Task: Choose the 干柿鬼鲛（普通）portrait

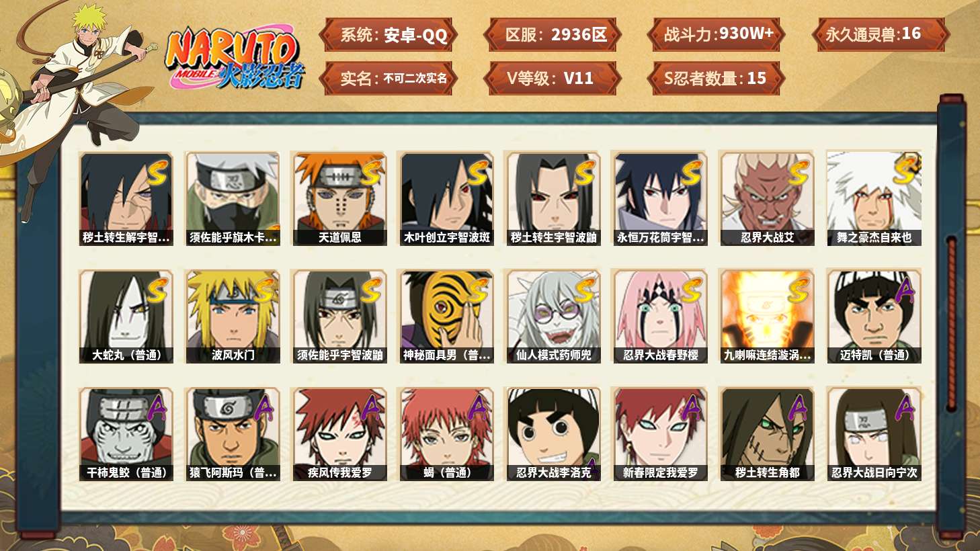Action: [126, 434]
